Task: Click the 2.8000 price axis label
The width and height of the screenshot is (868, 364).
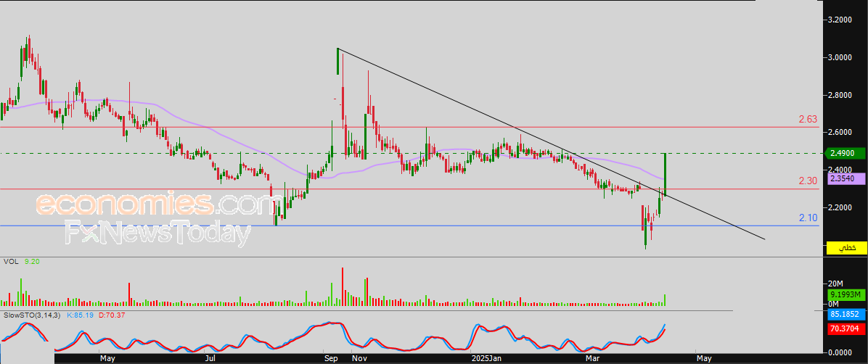Action: click(x=839, y=95)
